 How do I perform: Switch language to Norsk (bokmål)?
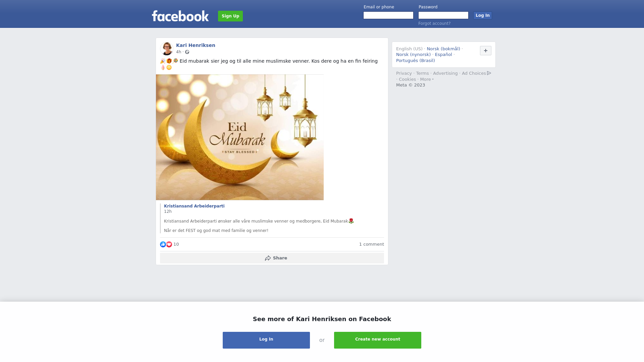pyautogui.click(x=443, y=49)
